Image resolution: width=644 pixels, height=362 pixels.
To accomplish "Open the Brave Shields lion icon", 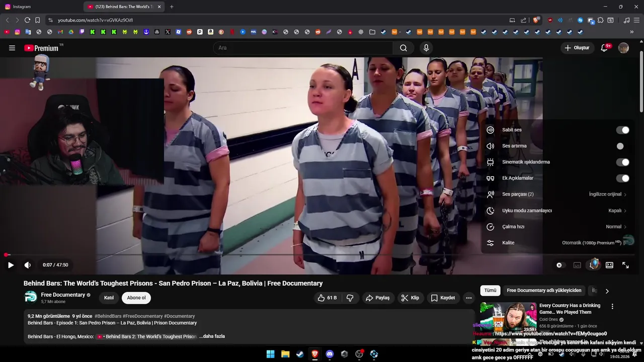I will 536,20.
